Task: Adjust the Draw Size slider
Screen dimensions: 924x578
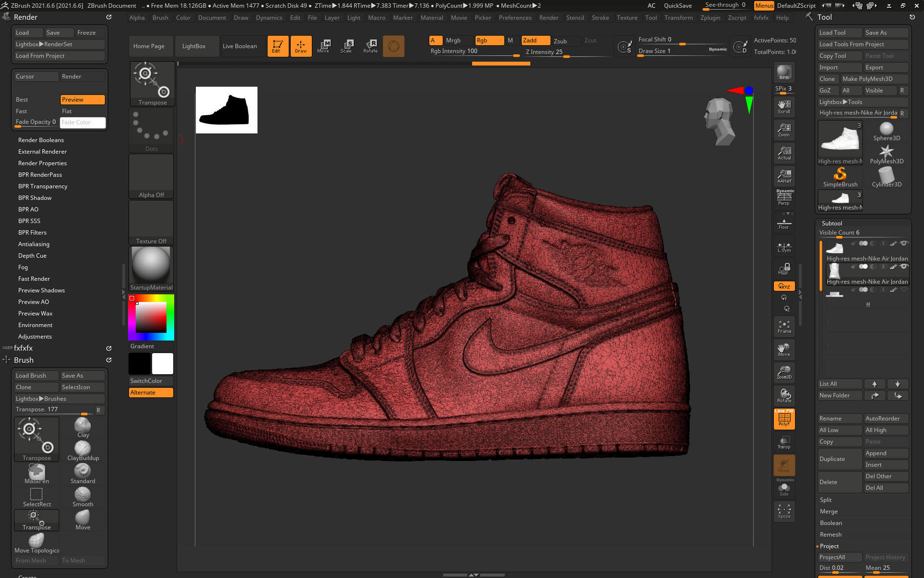Action: point(682,52)
